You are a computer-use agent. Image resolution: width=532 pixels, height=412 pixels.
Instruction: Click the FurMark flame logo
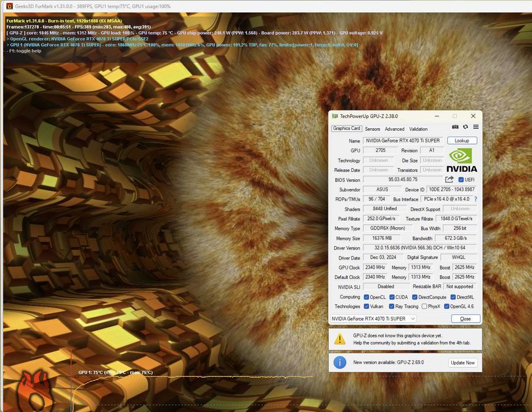(x=34, y=391)
